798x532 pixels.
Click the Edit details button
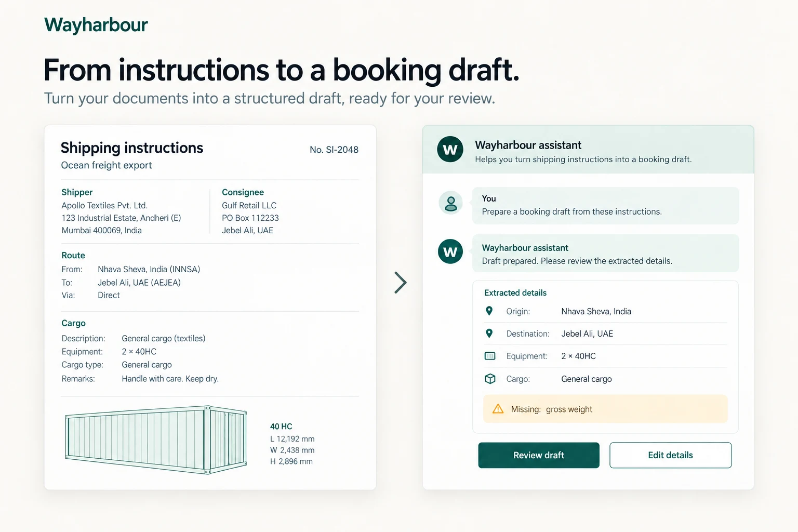(x=670, y=455)
